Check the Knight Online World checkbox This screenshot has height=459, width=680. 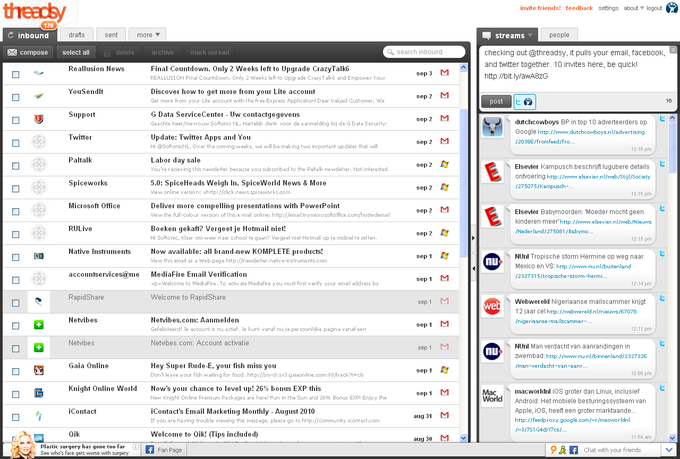pyautogui.click(x=16, y=394)
